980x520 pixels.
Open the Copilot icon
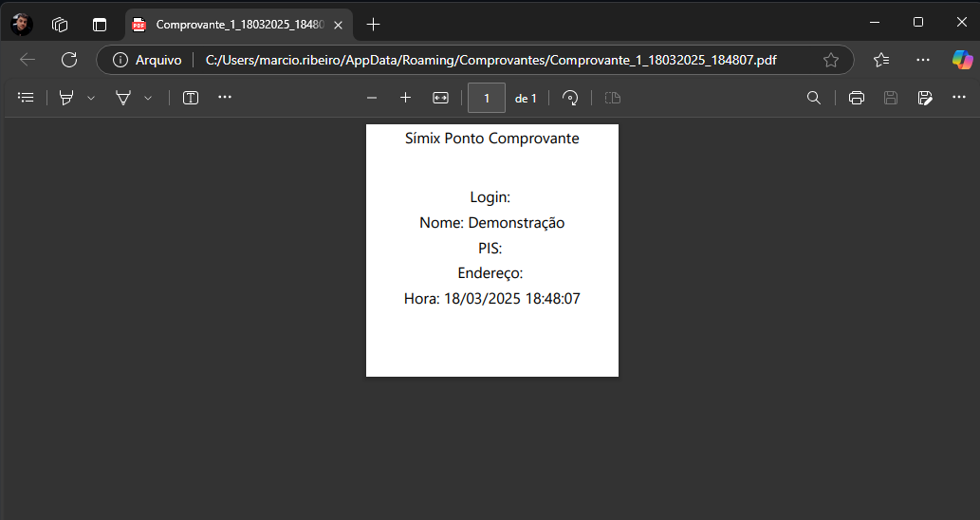click(963, 60)
